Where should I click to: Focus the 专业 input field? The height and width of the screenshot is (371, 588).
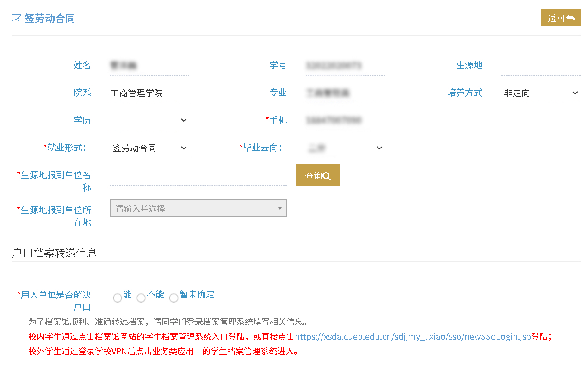point(345,93)
